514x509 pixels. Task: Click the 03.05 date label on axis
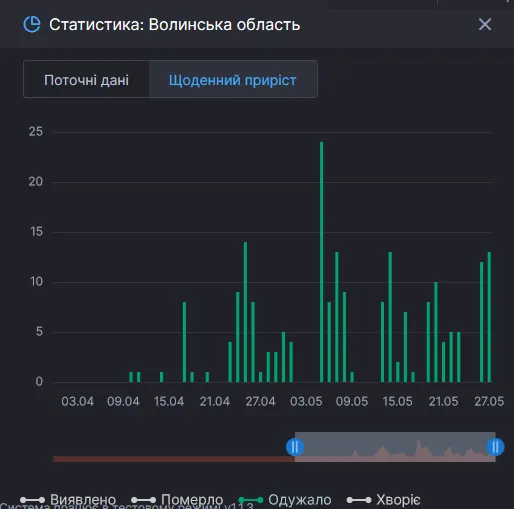point(306,401)
